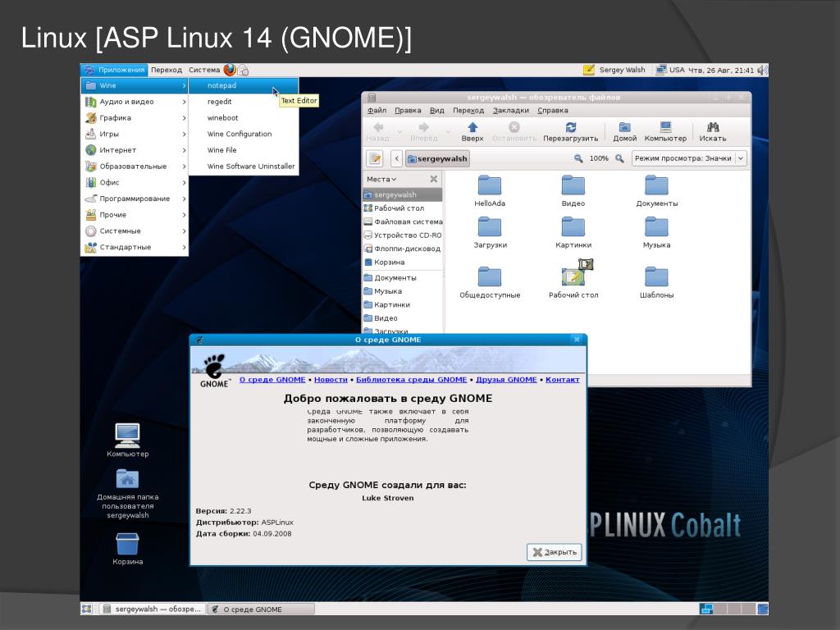This screenshot has width=840, height=630.
Task: Open the Приложения menu
Action: 115,70
